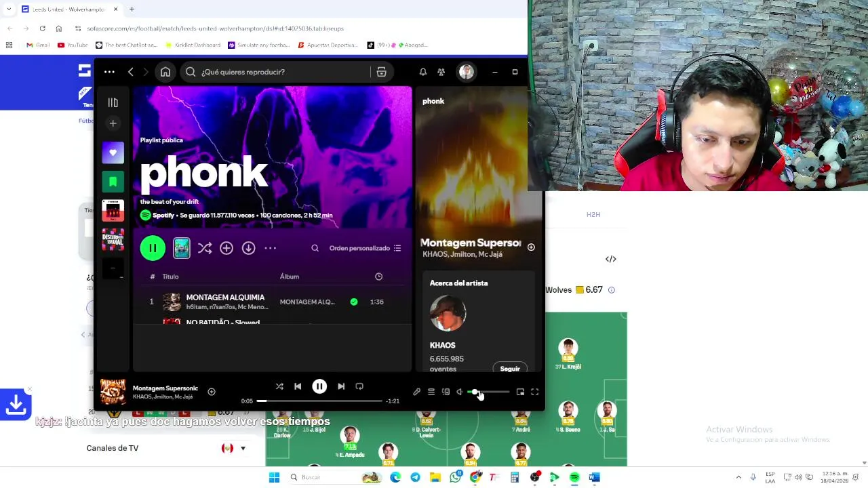Toggle repeat mode
Viewport: 868px width, 488px height.
[359, 386]
